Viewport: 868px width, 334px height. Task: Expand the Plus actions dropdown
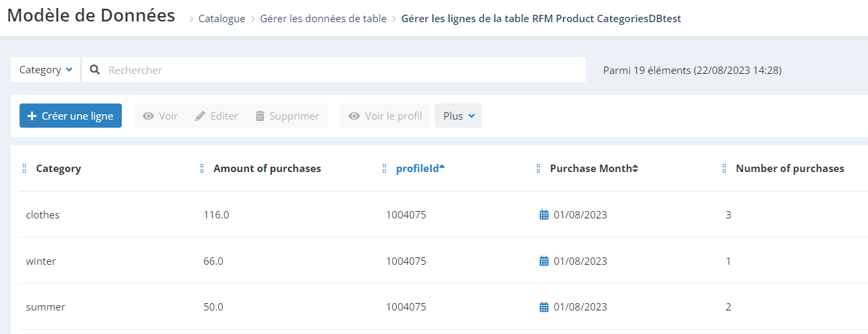tap(459, 116)
